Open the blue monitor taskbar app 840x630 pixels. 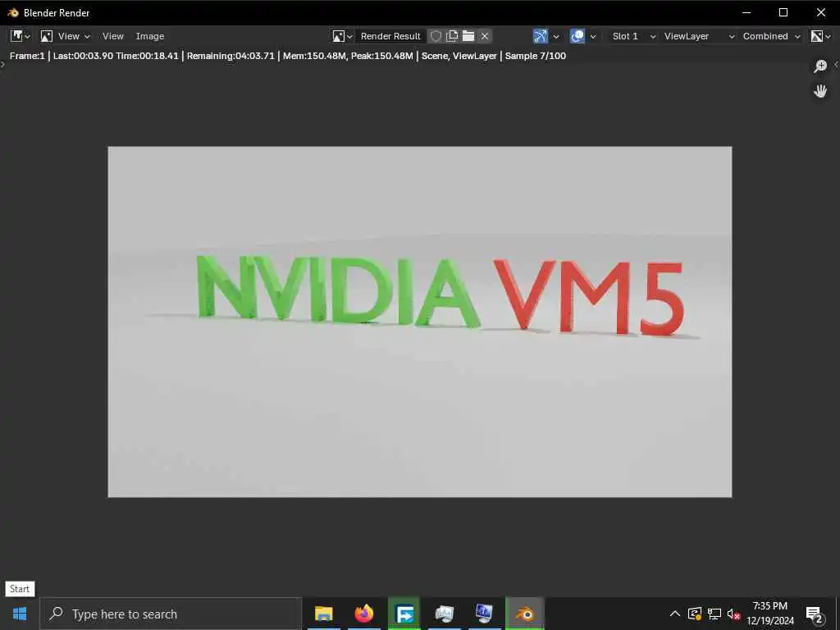tap(484, 614)
